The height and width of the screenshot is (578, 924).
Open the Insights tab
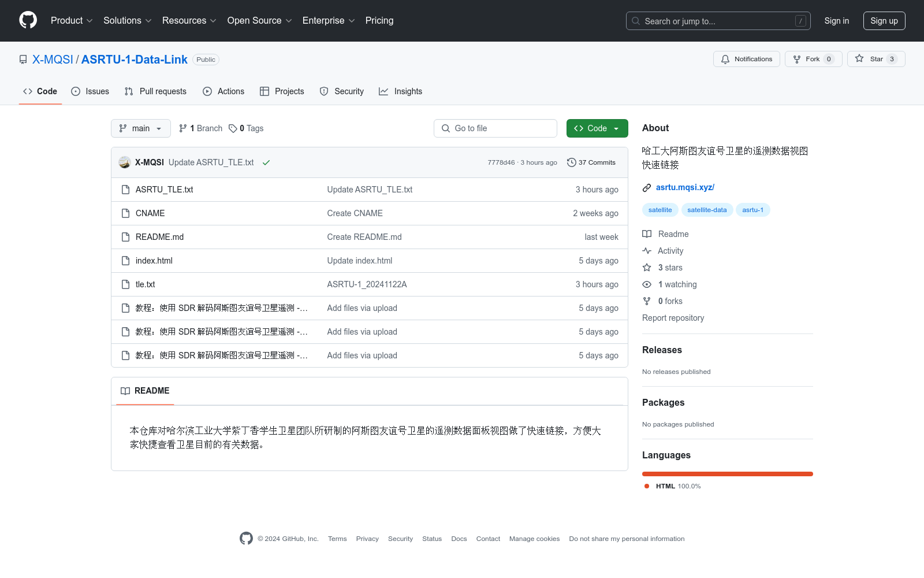401,91
